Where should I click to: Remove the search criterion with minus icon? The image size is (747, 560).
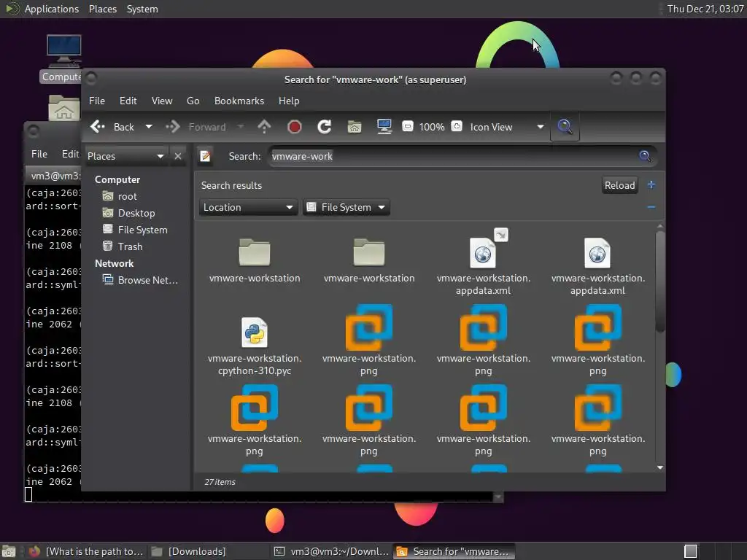(651, 207)
